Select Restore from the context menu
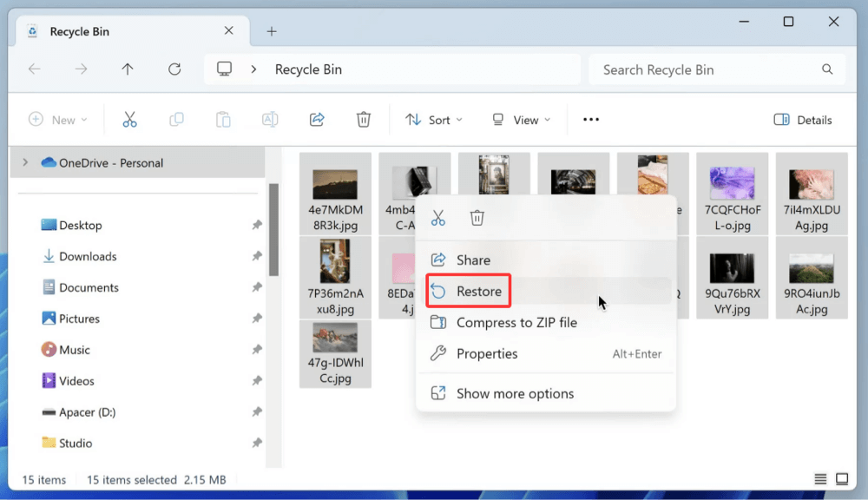This screenshot has width=868, height=500. point(479,292)
